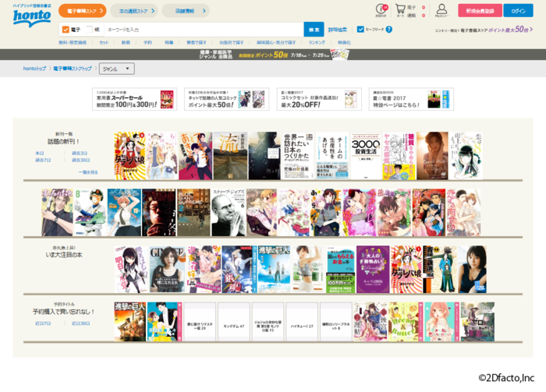546x392 pixels.
Task: Filter preorders by 近日7日
Action: (x=43, y=323)
